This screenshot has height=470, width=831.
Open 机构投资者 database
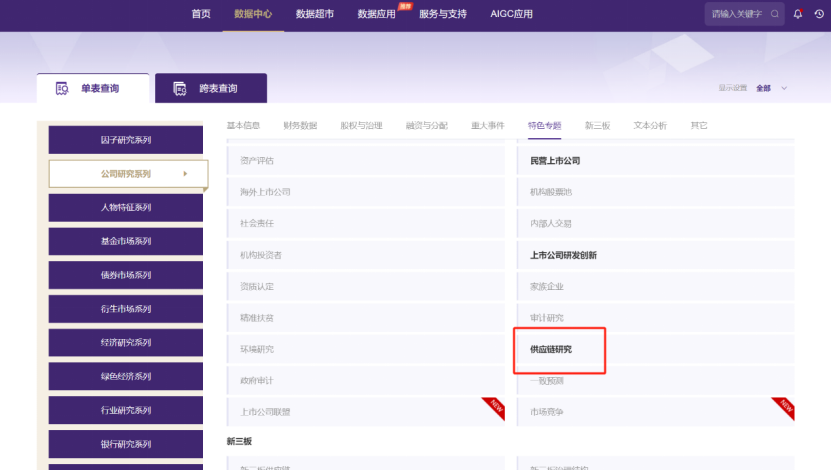[x=366, y=255]
